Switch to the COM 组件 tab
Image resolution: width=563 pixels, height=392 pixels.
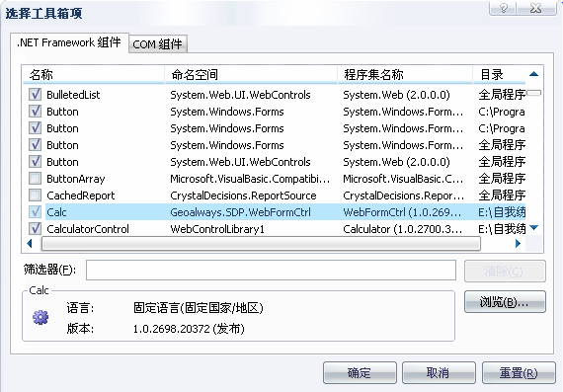pyautogui.click(x=158, y=44)
